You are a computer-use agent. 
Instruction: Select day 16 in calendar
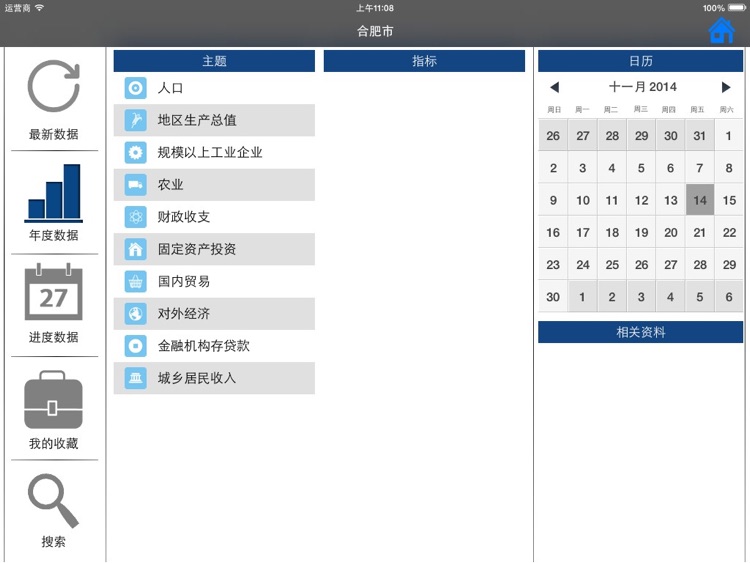pos(553,232)
